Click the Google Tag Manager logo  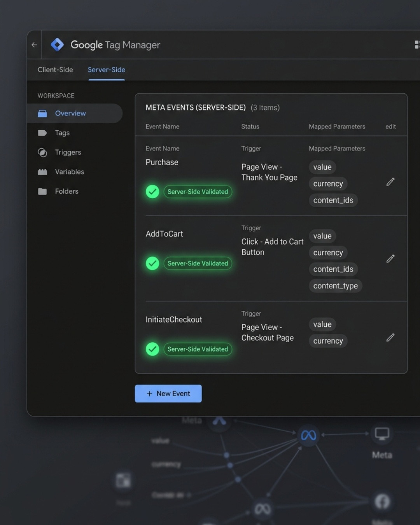pyautogui.click(x=57, y=45)
